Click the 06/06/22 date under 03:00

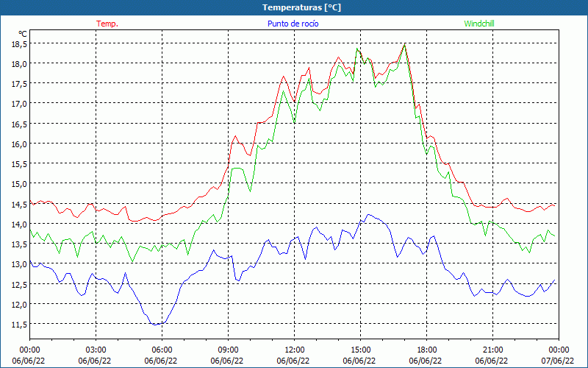95,361
